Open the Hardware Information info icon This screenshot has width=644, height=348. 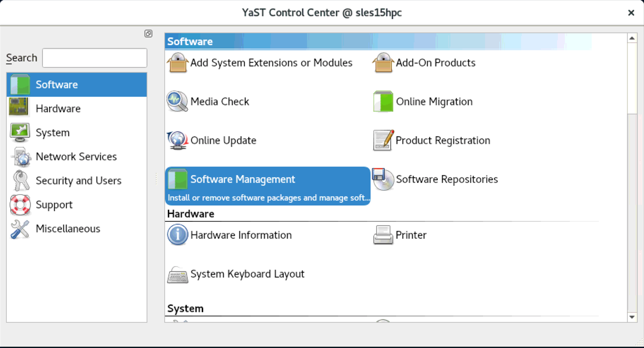tap(177, 235)
